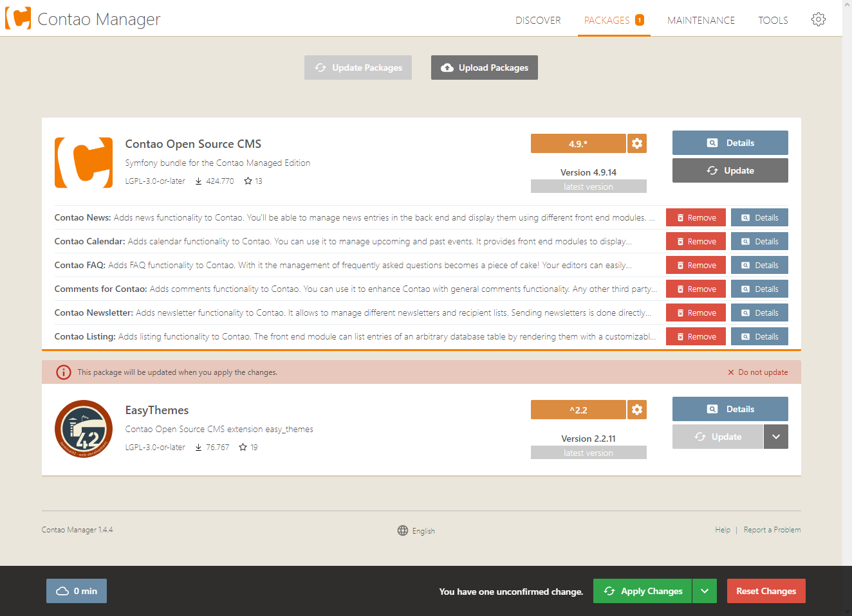Remove the Contao FAQ bundle
The width and height of the screenshot is (852, 616).
click(x=696, y=265)
